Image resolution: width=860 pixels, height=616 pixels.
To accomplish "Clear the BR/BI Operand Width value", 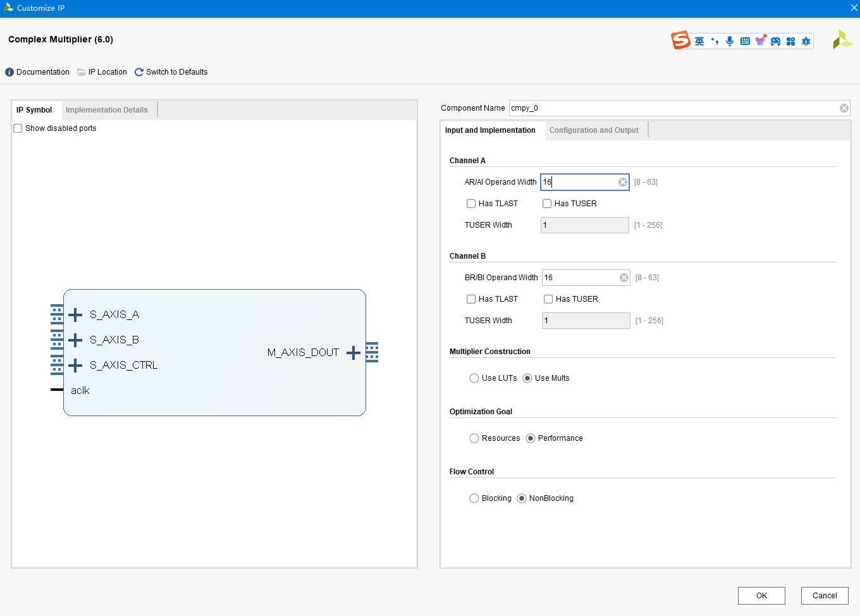I will [624, 278].
